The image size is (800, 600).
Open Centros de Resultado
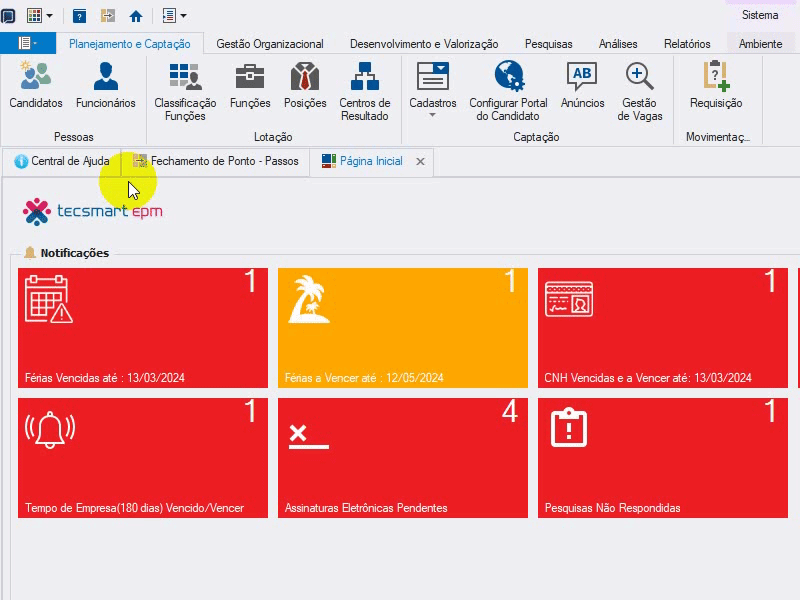click(x=365, y=91)
